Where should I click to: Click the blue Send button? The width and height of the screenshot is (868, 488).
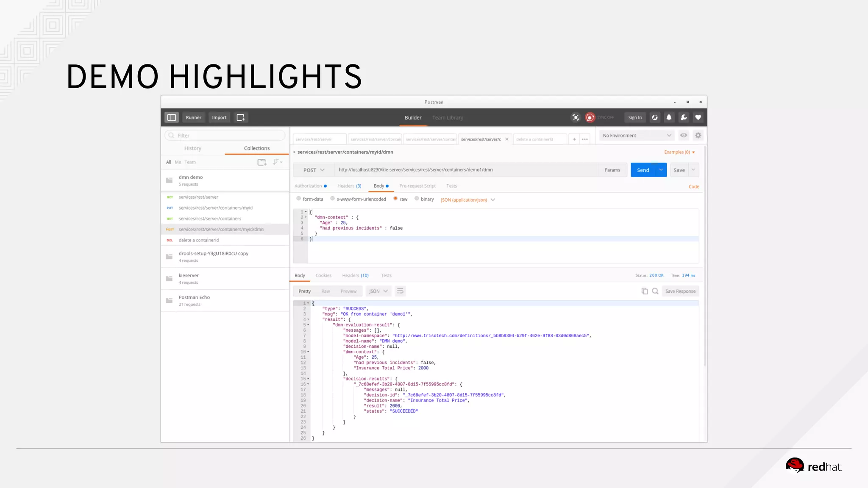(x=643, y=170)
